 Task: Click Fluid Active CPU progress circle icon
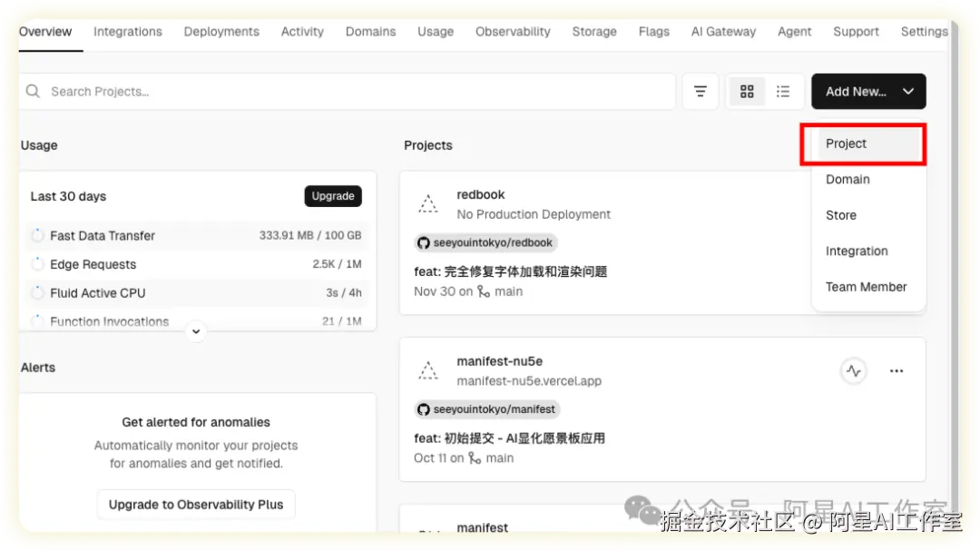[x=37, y=292]
